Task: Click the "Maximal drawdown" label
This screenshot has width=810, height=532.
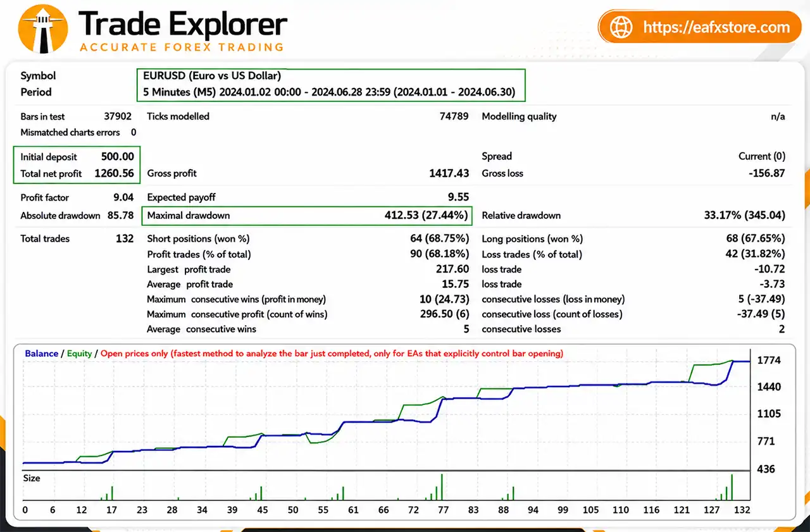Action: [189, 216]
